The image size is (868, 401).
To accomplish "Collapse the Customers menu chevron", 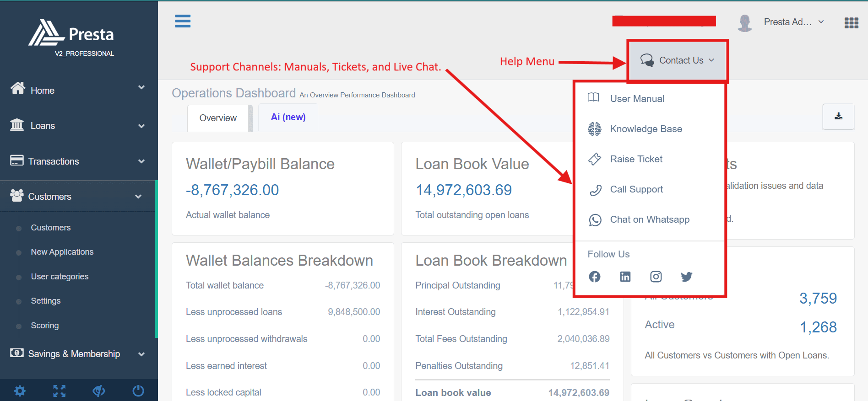I will [138, 197].
